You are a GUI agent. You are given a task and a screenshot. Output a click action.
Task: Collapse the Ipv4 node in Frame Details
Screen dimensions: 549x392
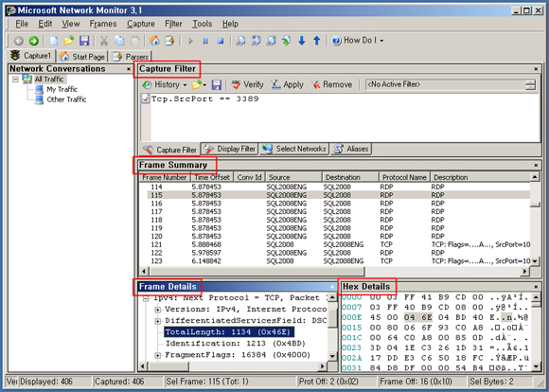tap(146, 299)
